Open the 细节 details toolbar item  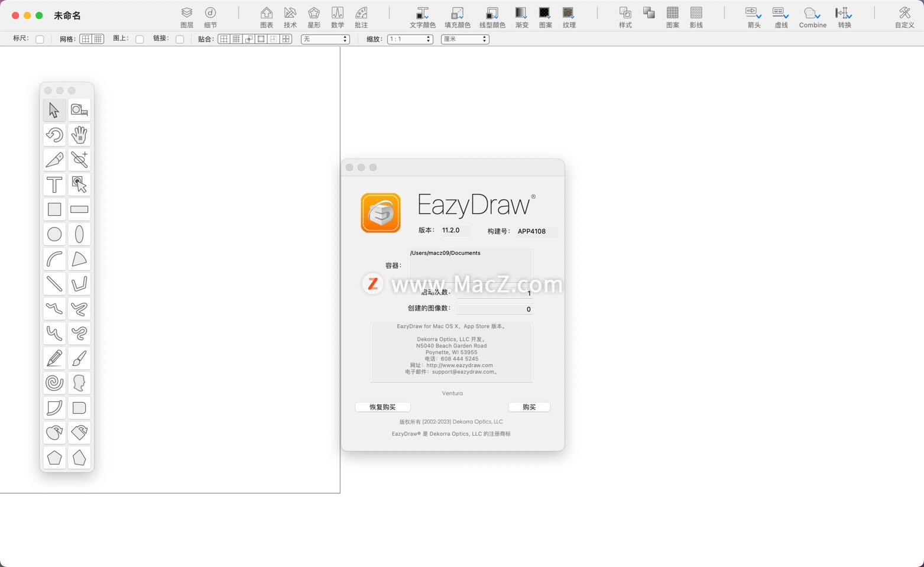click(210, 17)
